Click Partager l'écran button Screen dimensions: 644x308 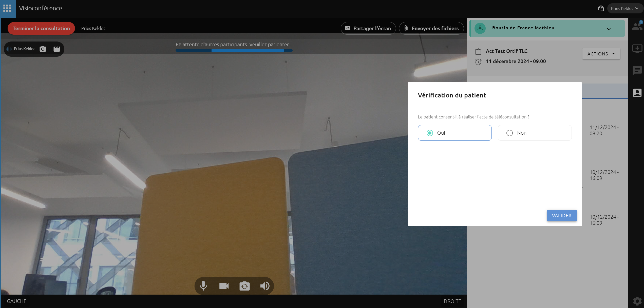tap(368, 28)
